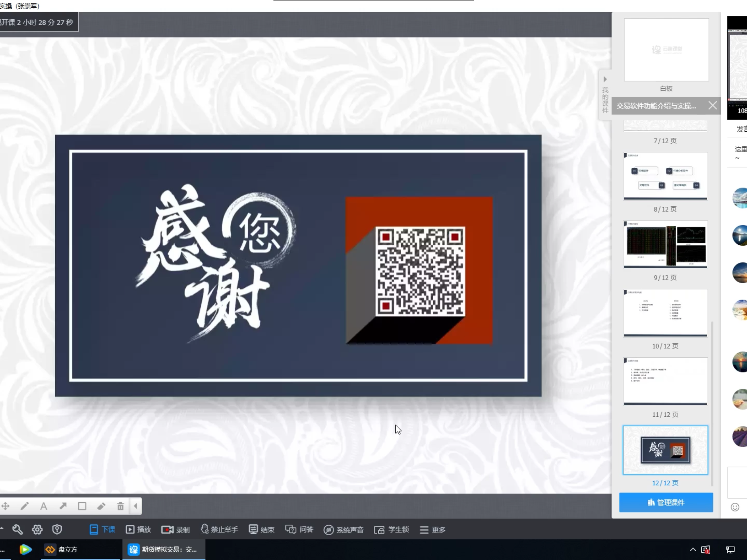Collapse the annotation toolbar arrow
Viewport: 747px width, 560px height.
[136, 506]
